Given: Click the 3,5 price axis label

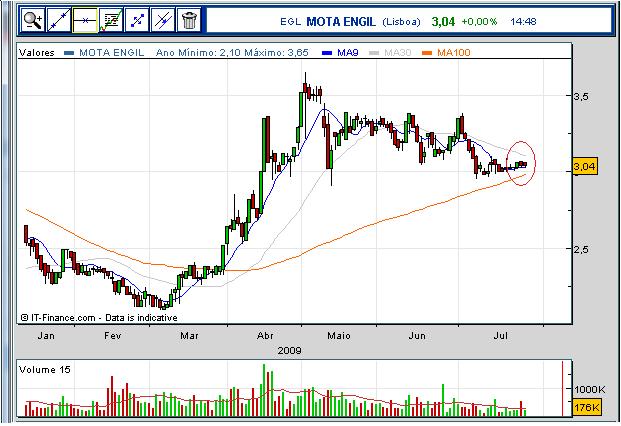Looking at the screenshot, I should 581,96.
